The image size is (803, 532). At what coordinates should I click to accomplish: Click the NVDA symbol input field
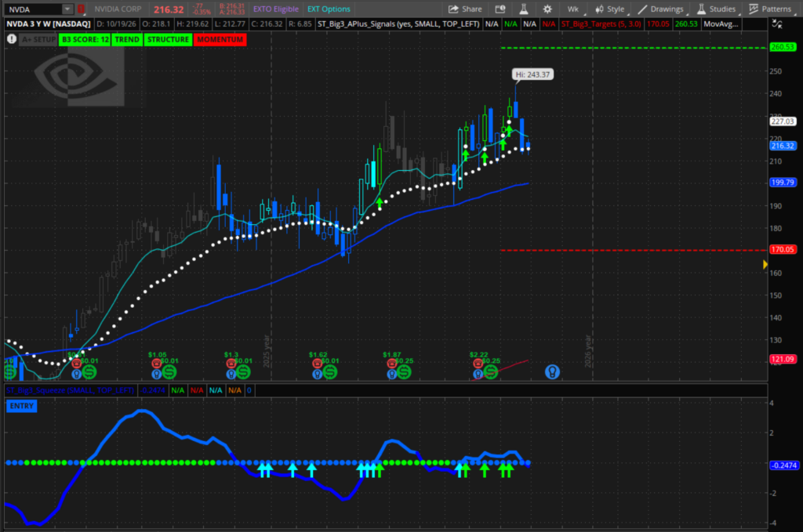(x=33, y=9)
